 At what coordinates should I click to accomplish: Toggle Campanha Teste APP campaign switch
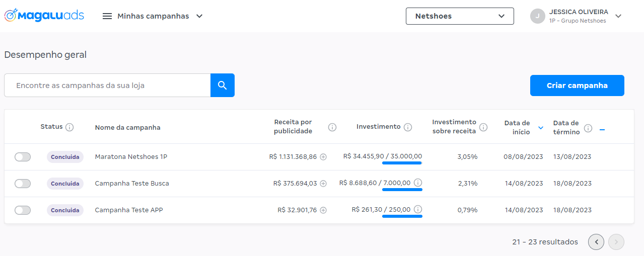click(23, 210)
